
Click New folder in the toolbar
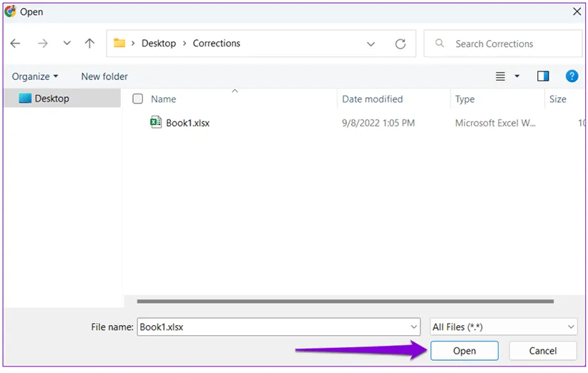tap(104, 76)
